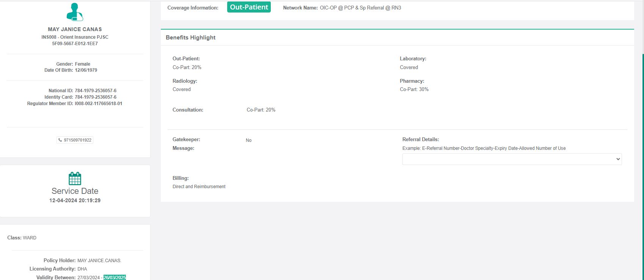The image size is (644, 280).
Task: Open the Referral Details dropdown
Action: (512, 159)
